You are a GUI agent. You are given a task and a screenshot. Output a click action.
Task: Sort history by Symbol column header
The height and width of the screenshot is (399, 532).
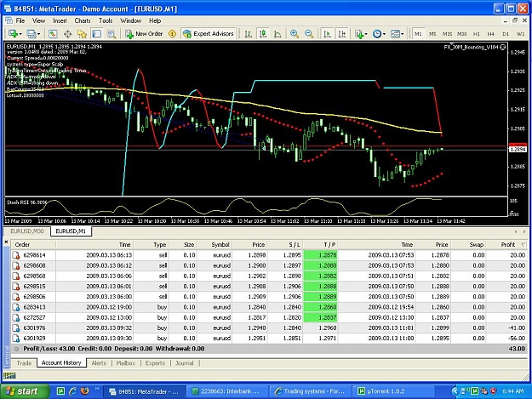coord(215,245)
